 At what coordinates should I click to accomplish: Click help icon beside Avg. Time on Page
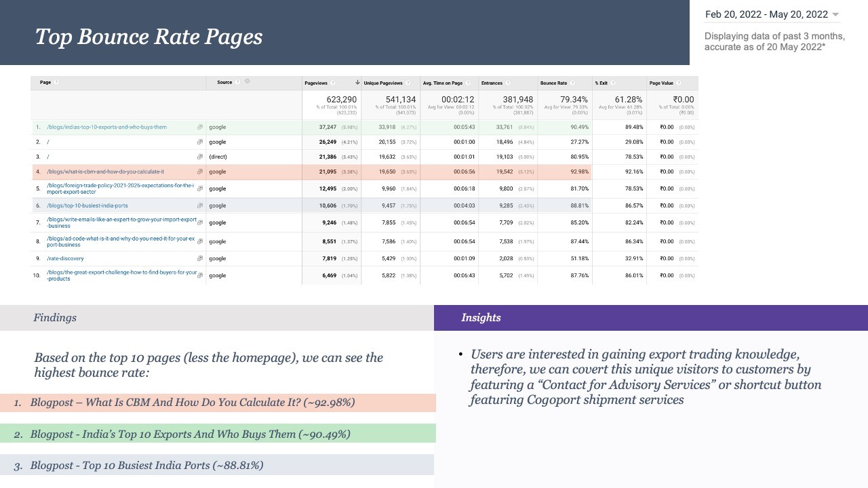pos(468,83)
